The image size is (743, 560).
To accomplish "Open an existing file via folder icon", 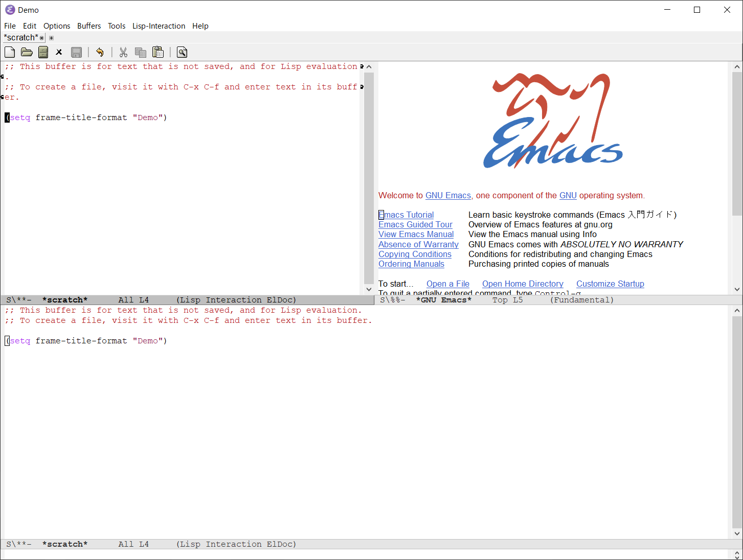I will point(27,52).
